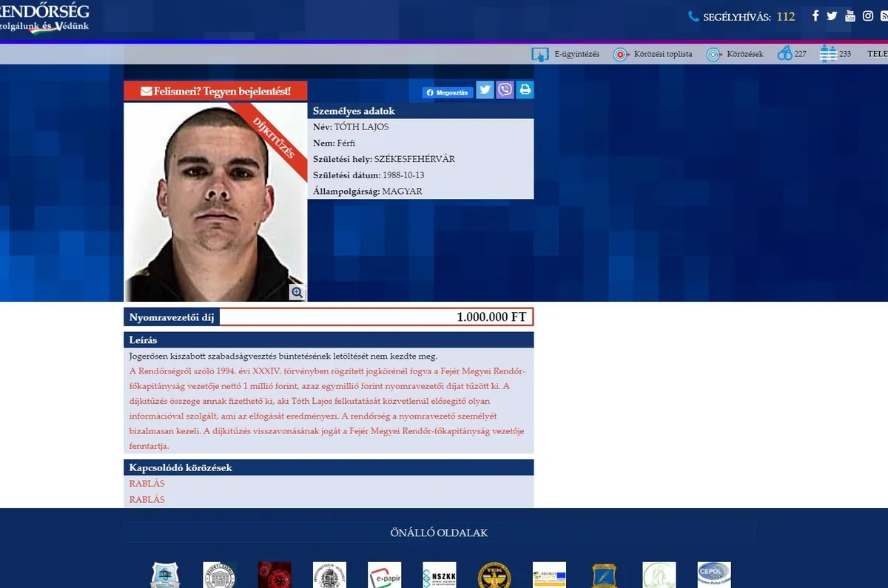Click the e-papír logo in footer

click(384, 575)
